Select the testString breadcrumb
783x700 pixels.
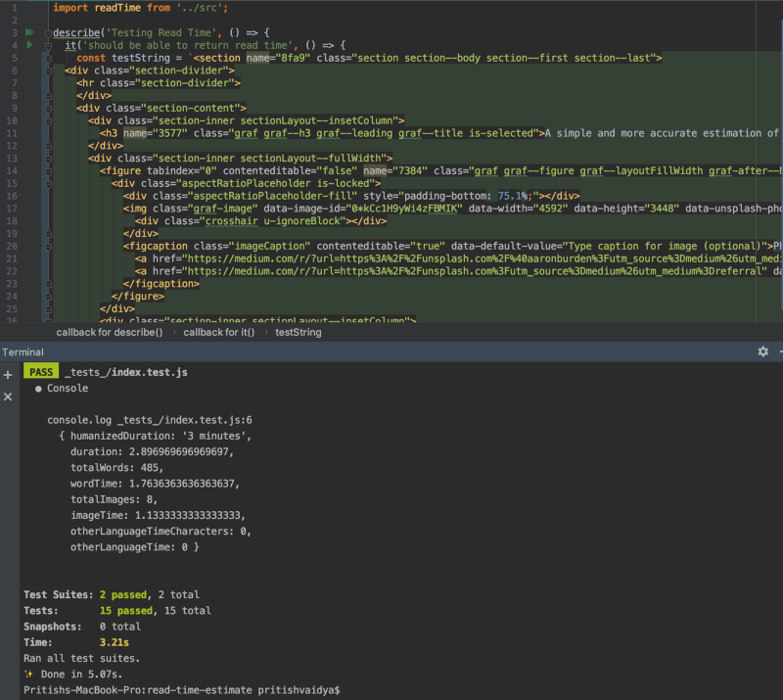(x=299, y=332)
